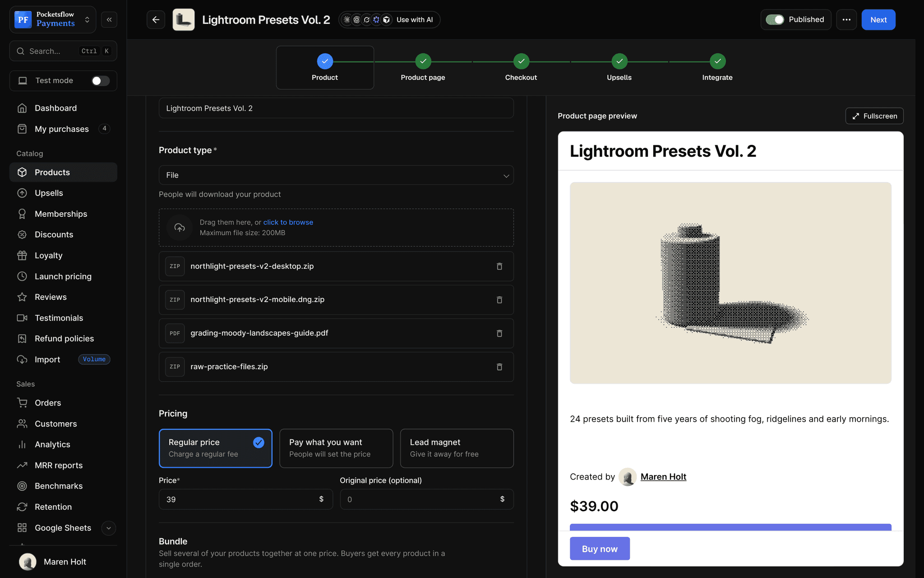Screen dimensions: 924x578
Task: Select Lead magnet pricing option
Action: pos(457,448)
